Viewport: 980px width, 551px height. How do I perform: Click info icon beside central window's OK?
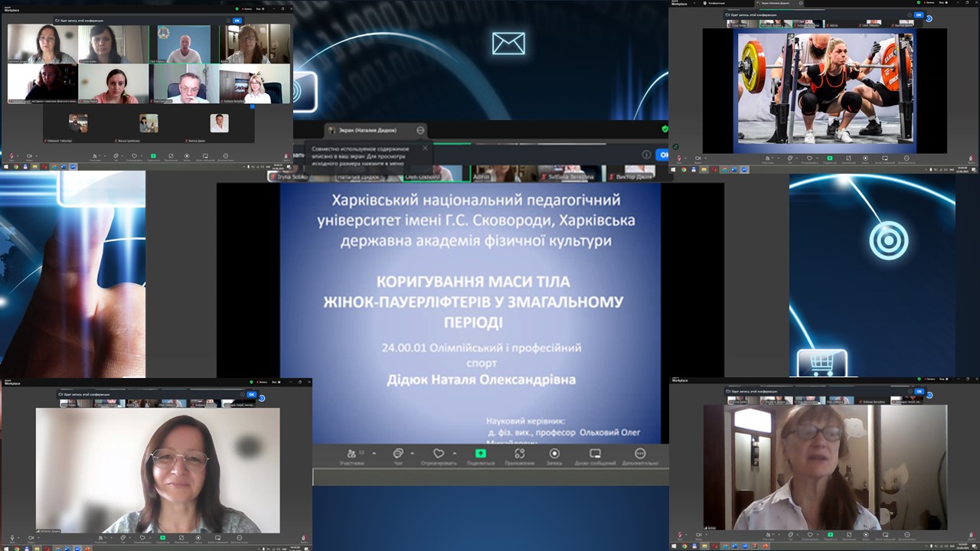click(646, 155)
